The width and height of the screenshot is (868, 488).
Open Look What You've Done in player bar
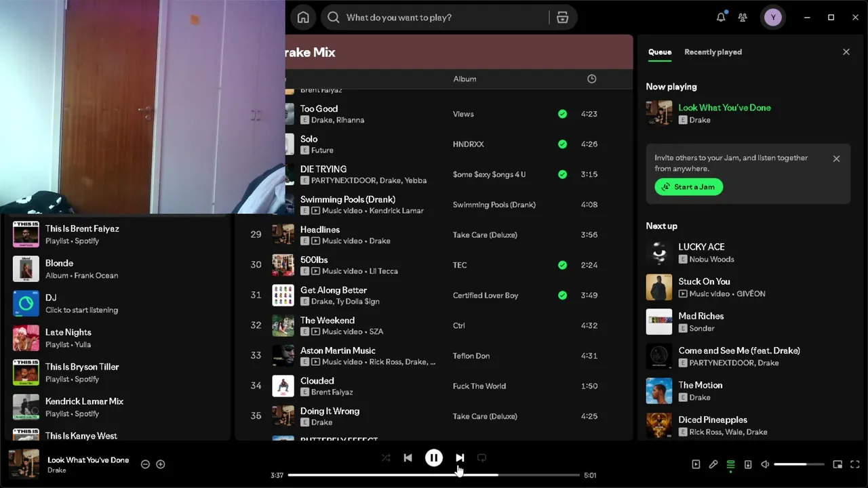88,460
